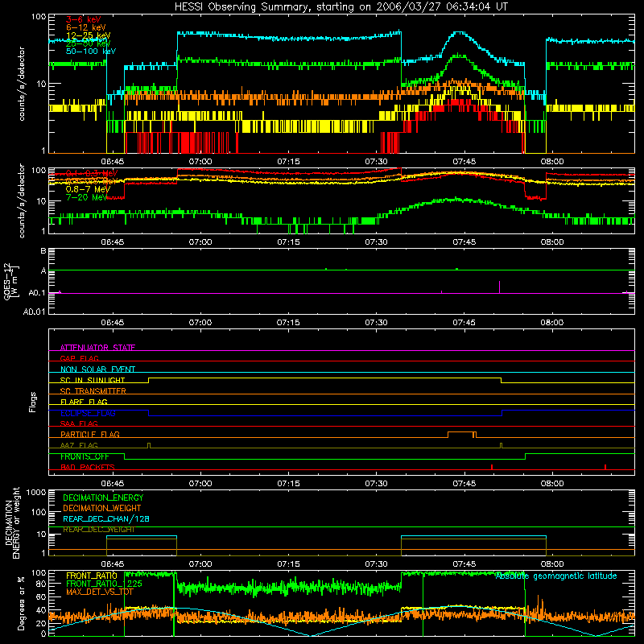Click the "0.8-7 MeV" legend label
Screen dimensions: 644x644
click(88, 189)
